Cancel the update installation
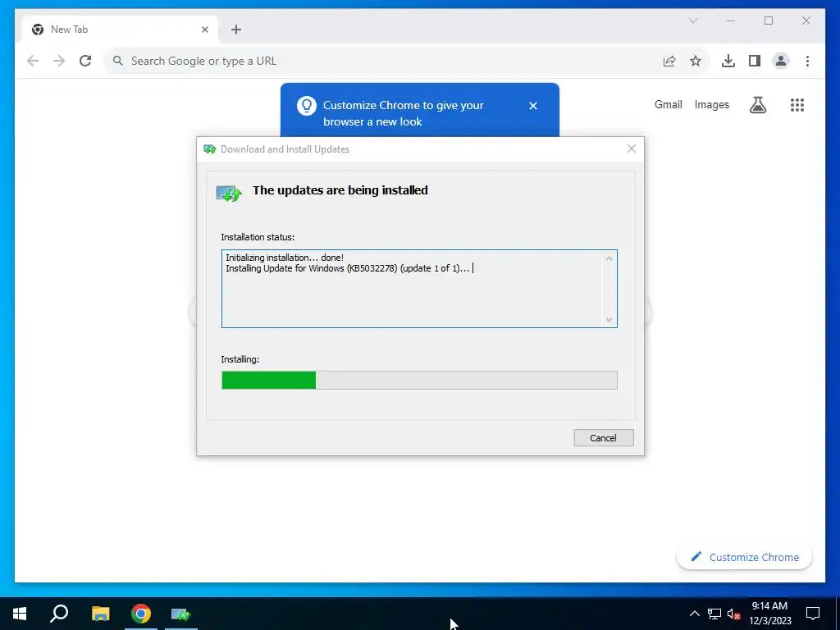Screen dimensions: 840x630 (604, 438)
